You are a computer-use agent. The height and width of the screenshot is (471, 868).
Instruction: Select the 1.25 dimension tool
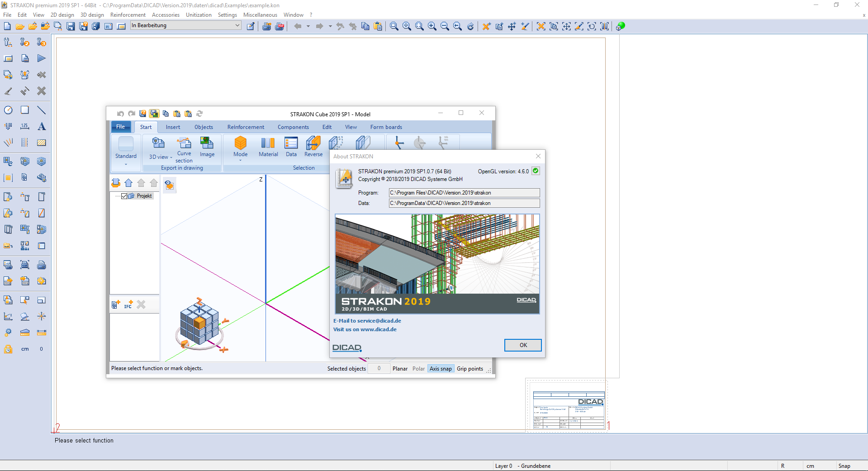25,126
